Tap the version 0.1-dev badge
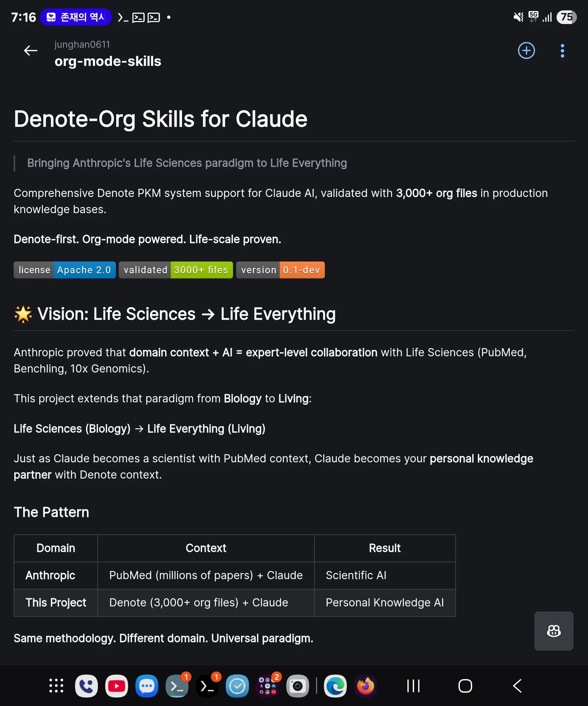 pos(280,270)
